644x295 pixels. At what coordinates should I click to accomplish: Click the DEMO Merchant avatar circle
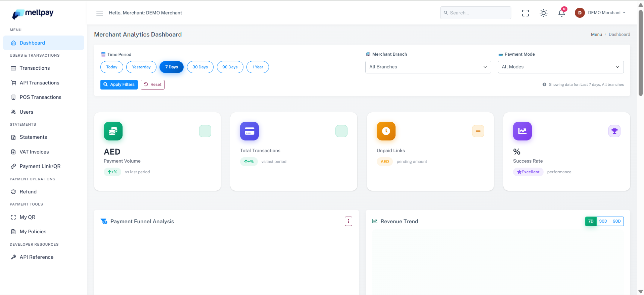[x=580, y=13]
